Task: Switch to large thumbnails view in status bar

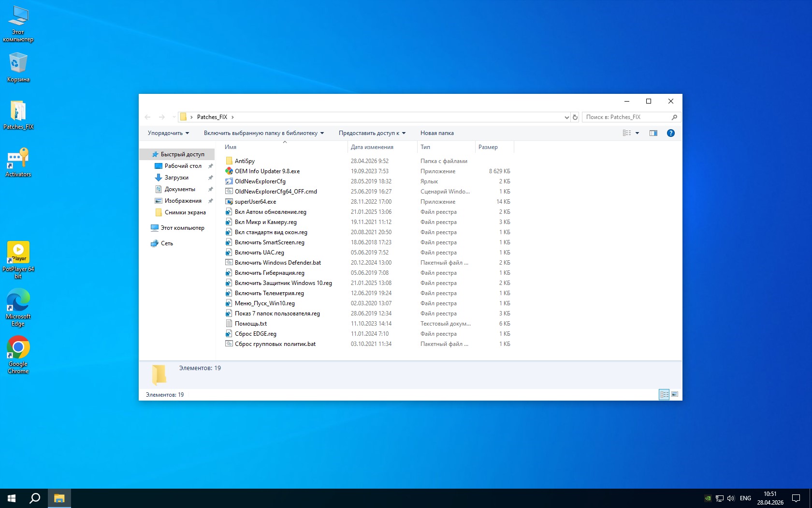Action: [x=675, y=394]
